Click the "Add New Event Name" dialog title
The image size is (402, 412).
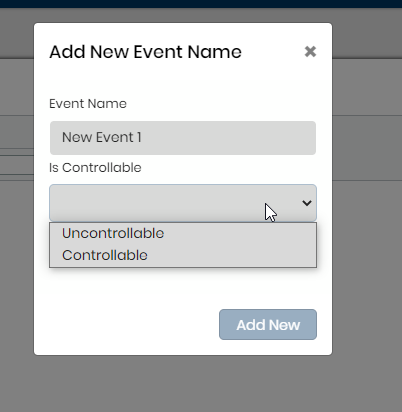point(146,52)
